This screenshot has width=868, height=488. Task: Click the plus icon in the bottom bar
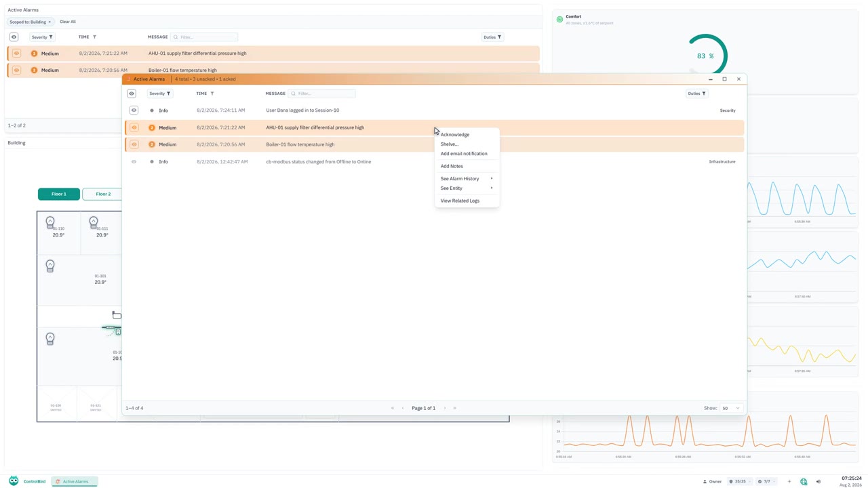[x=789, y=481]
